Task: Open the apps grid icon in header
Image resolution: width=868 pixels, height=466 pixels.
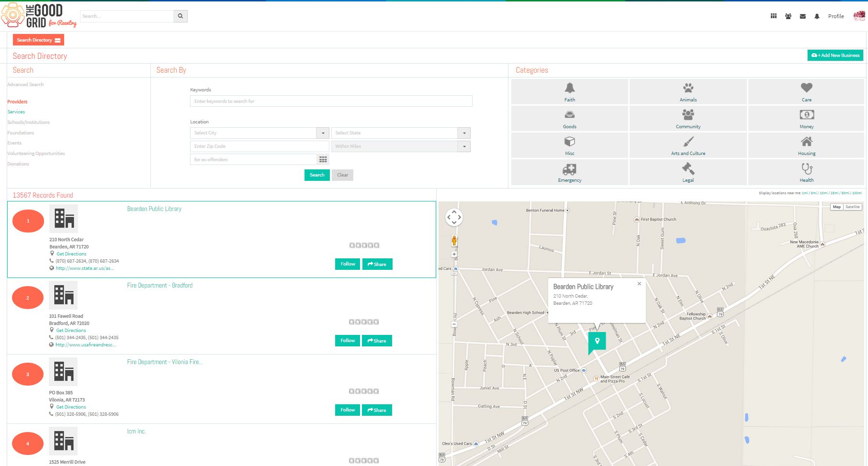Action: tap(773, 16)
